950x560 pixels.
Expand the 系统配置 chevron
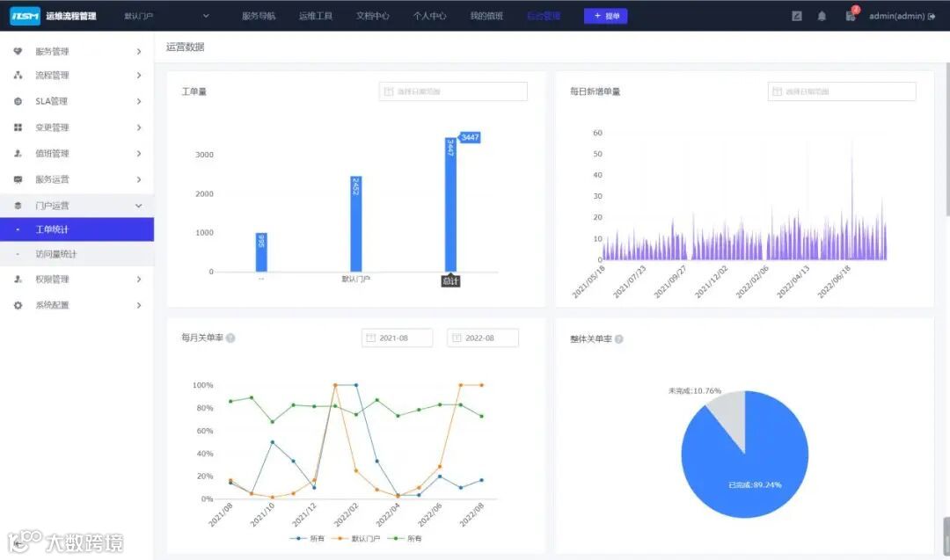[x=139, y=305]
